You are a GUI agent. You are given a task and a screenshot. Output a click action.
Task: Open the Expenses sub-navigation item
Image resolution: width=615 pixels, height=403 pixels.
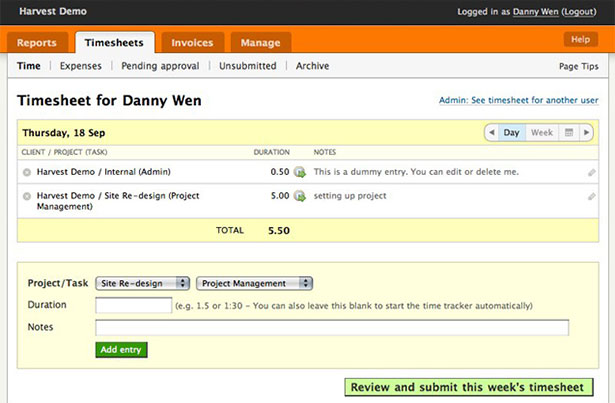point(81,66)
